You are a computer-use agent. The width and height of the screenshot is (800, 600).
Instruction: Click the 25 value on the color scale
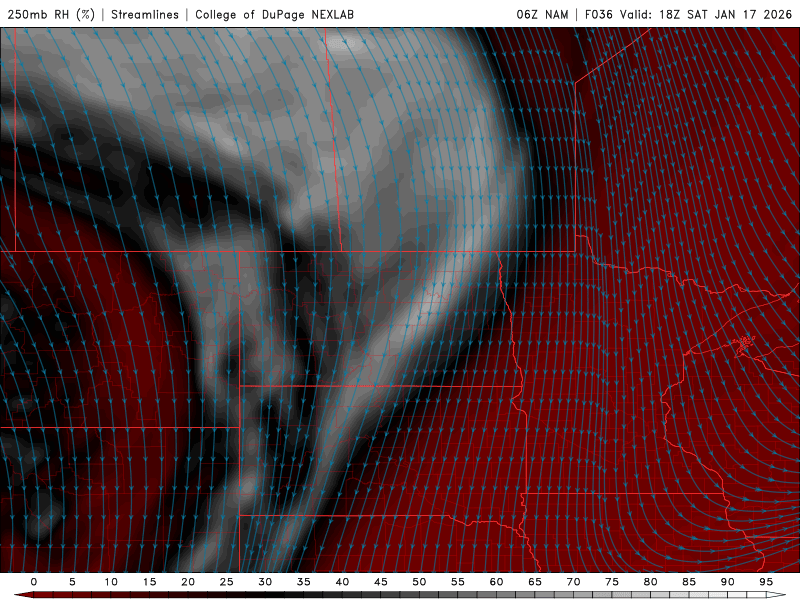(x=226, y=582)
